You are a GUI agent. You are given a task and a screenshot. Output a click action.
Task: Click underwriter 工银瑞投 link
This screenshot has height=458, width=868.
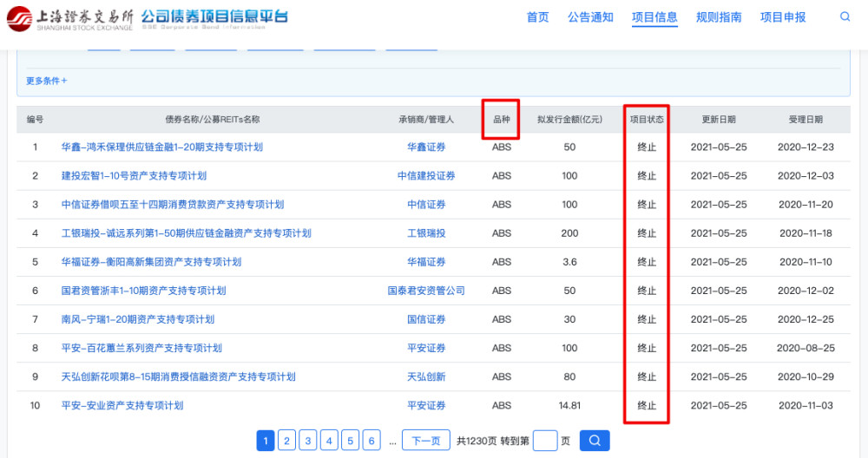pyautogui.click(x=426, y=233)
